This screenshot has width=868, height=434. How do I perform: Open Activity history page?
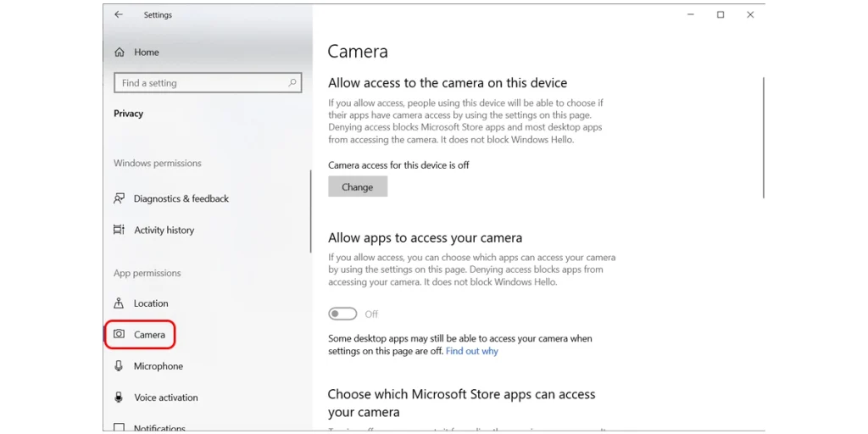[x=164, y=231]
